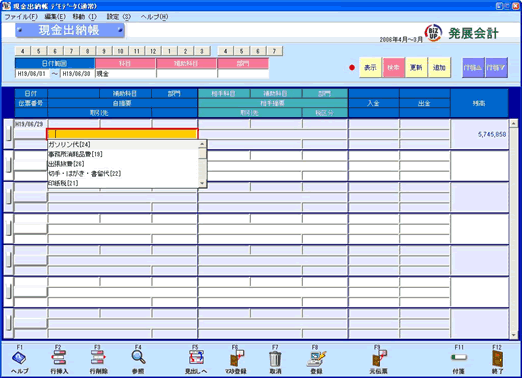
Task: Click the F3 行削除 delete row icon
Action: pyautogui.click(x=98, y=358)
